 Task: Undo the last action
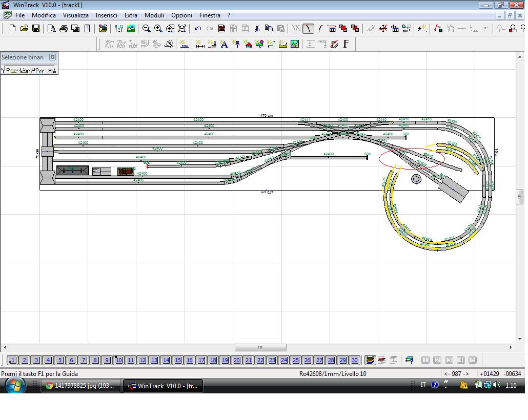[198, 29]
